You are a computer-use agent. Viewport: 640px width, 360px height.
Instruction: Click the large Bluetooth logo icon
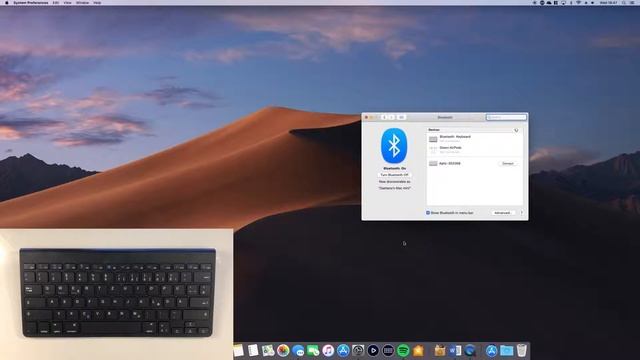[394, 146]
